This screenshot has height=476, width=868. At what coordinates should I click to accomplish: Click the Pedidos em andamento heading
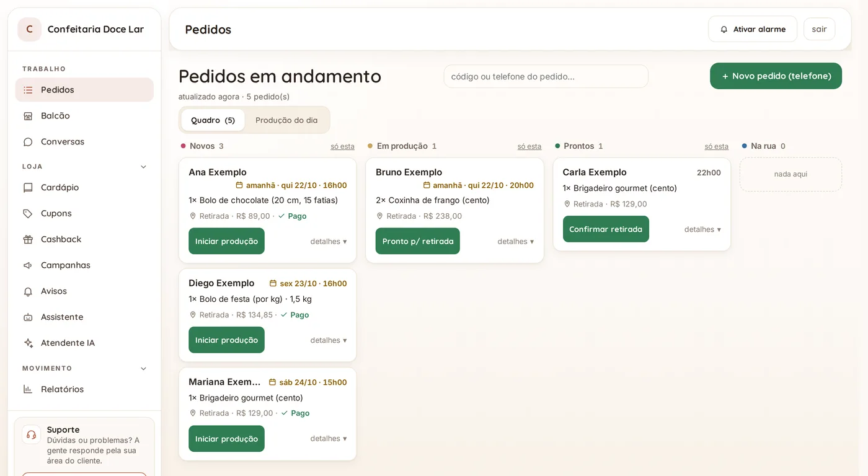tap(280, 76)
